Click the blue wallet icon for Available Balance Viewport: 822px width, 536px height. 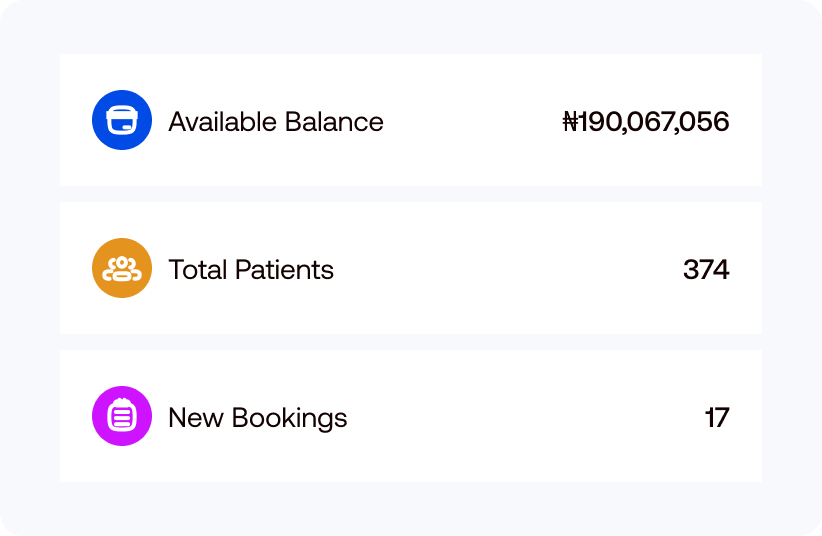(122, 120)
